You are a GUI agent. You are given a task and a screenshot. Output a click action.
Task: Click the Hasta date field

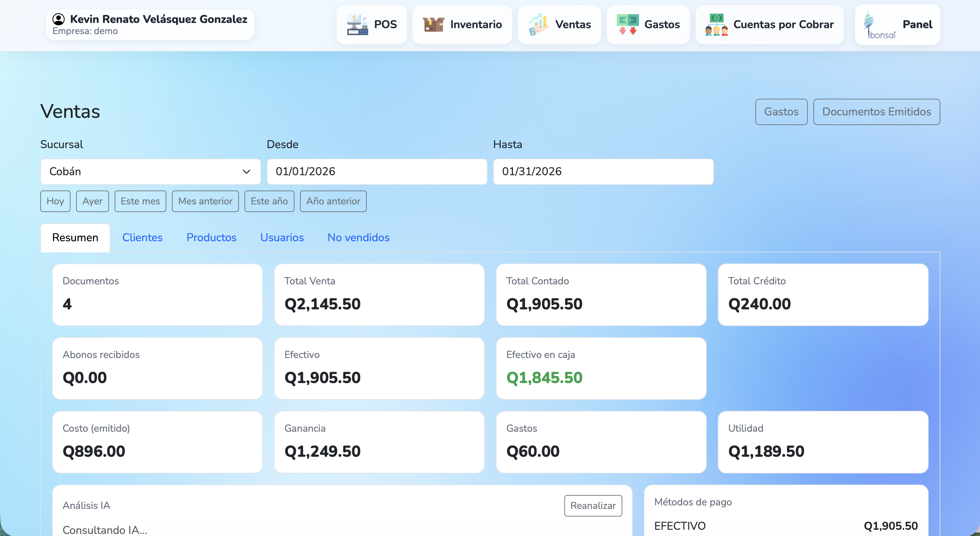point(603,172)
